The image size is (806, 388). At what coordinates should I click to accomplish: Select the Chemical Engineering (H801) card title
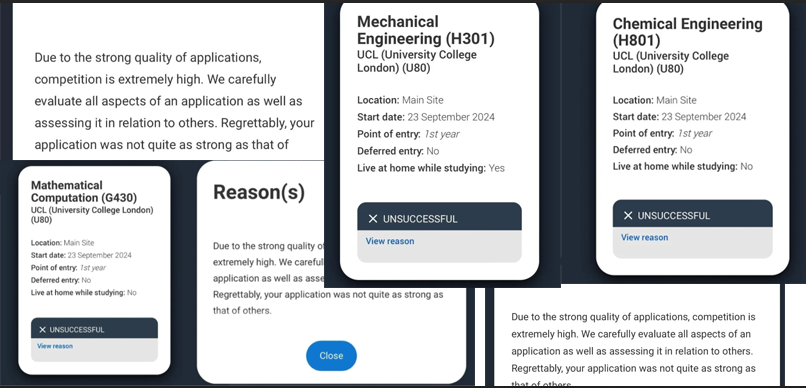[x=688, y=32]
